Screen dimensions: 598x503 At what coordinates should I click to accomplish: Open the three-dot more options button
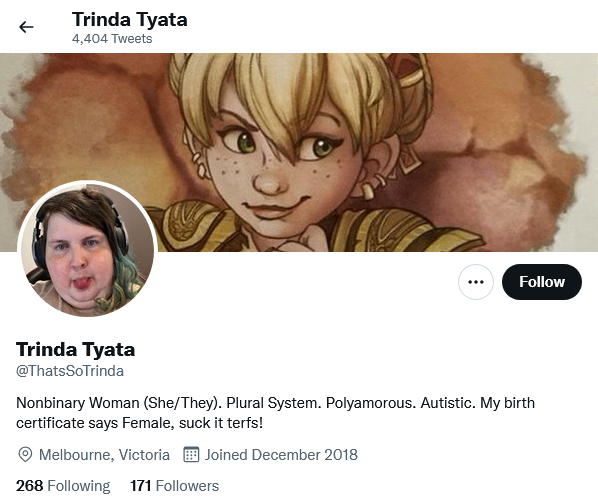point(476,282)
